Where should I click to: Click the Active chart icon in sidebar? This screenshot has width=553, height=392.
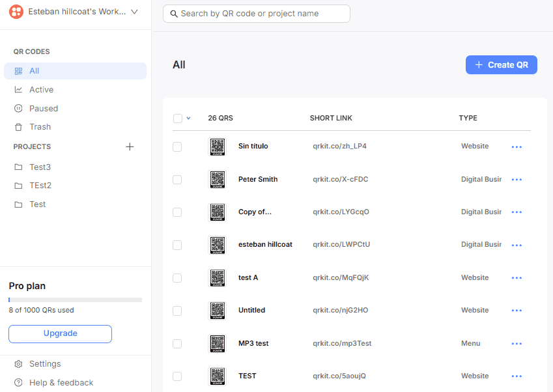[x=18, y=90]
